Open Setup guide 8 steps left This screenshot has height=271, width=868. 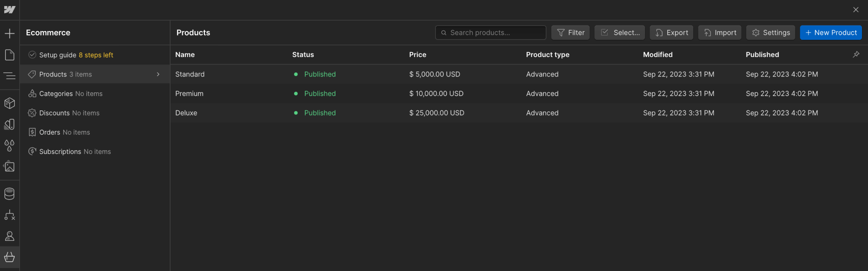(x=95, y=55)
